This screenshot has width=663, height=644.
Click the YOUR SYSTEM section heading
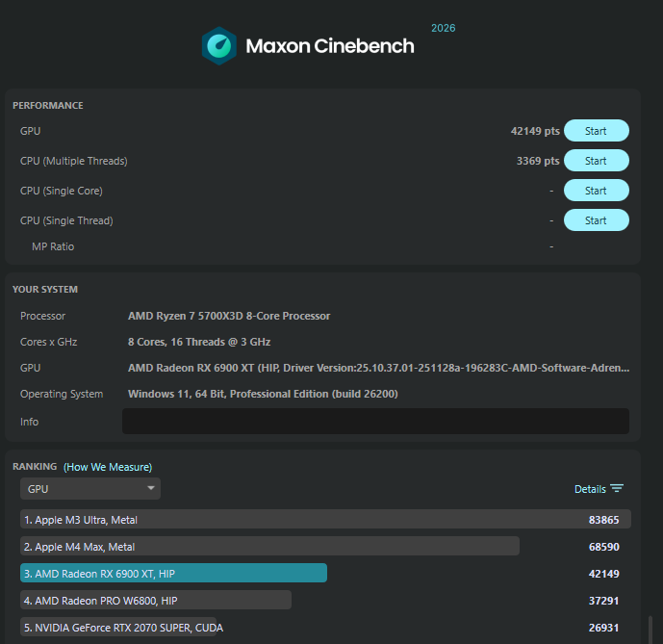[45, 290]
